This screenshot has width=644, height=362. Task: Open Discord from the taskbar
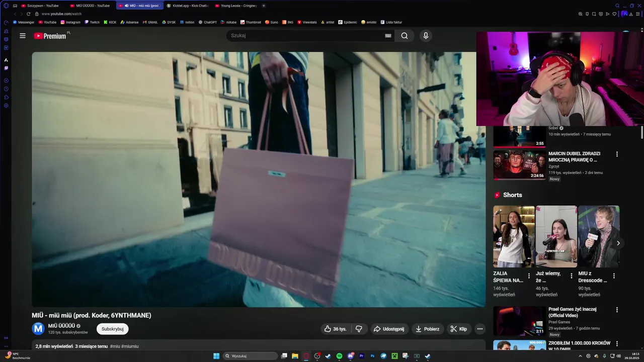pos(350,356)
